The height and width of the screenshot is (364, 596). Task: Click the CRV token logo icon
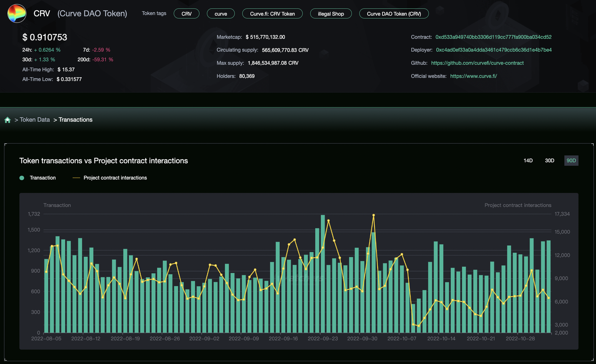[x=17, y=13]
